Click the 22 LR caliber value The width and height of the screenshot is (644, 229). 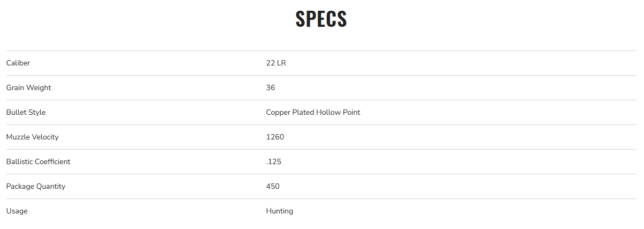point(276,63)
